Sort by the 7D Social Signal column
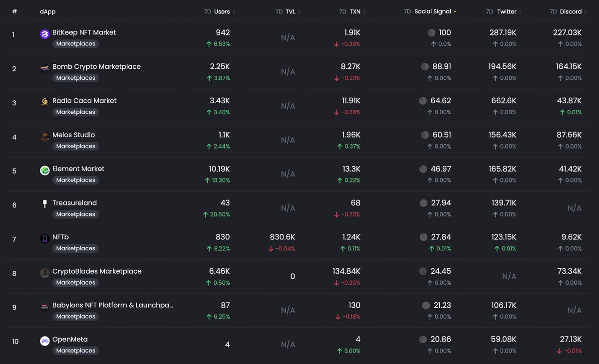This screenshot has height=364, width=599. pos(430,11)
